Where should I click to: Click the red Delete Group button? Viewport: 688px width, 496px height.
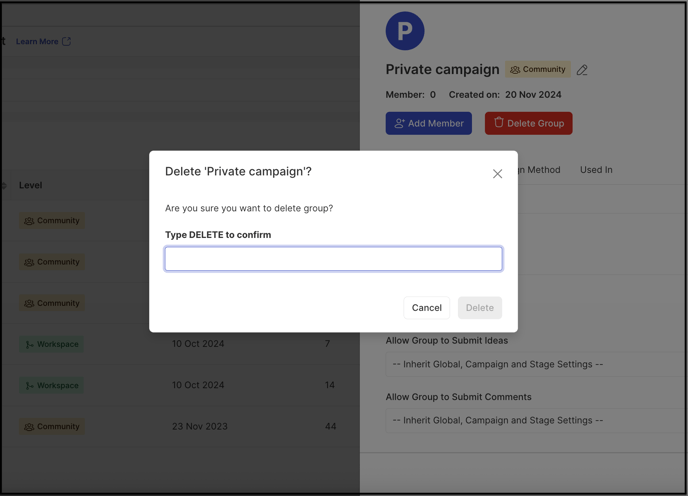[x=528, y=123]
